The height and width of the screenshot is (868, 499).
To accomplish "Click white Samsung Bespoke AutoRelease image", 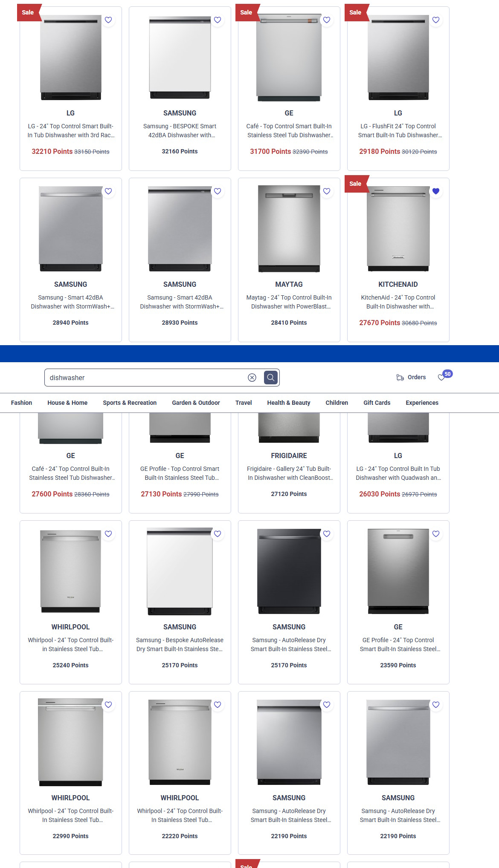I will (180, 571).
